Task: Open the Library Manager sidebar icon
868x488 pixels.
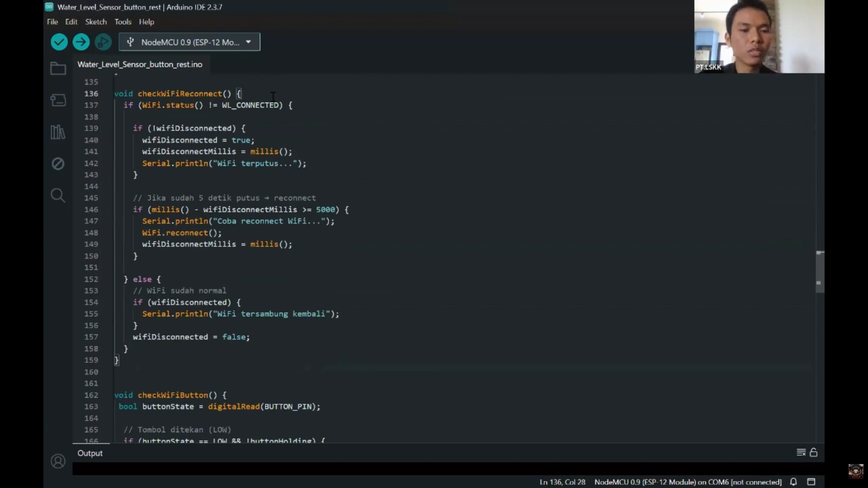Action: (58, 132)
